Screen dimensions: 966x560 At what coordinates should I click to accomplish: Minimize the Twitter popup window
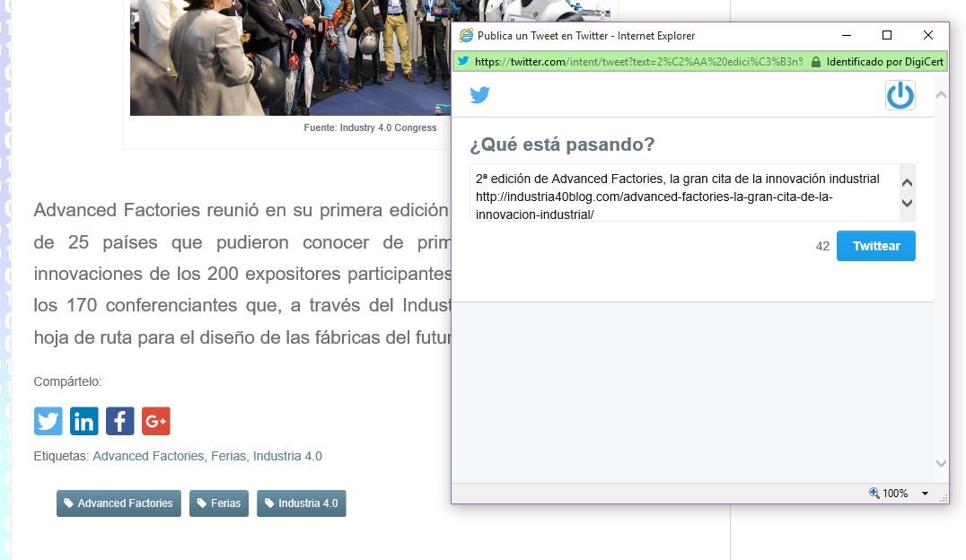pos(847,35)
